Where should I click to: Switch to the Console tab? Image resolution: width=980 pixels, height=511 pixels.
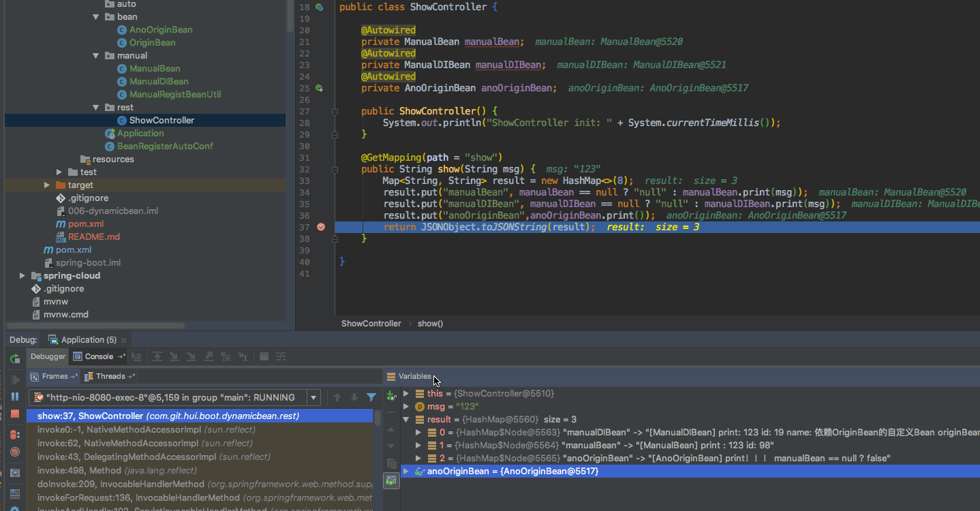click(x=98, y=356)
